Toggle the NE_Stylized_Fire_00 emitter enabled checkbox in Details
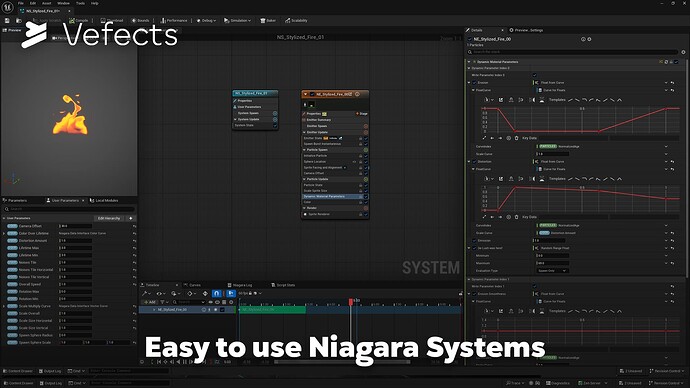The image size is (690, 388). (x=470, y=39)
